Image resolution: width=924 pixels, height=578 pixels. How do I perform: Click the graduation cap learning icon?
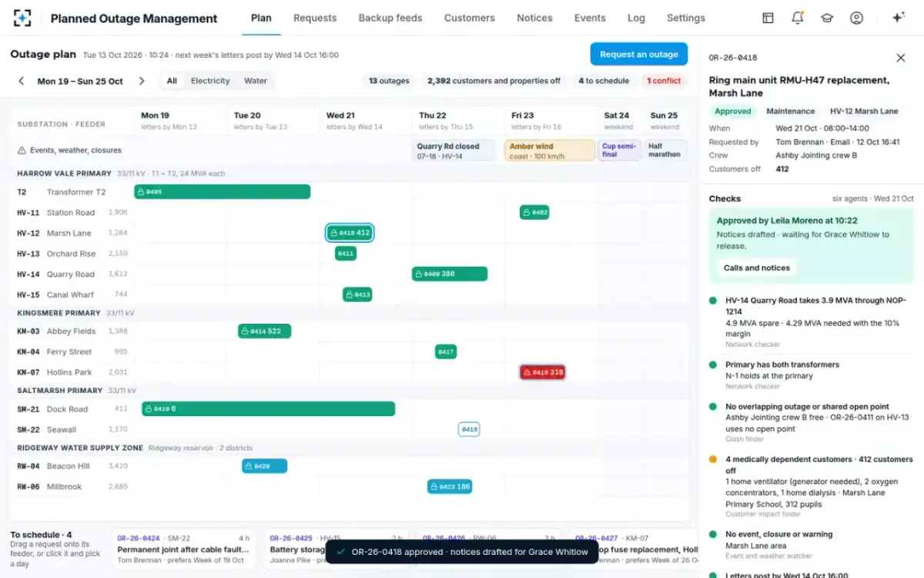point(827,18)
